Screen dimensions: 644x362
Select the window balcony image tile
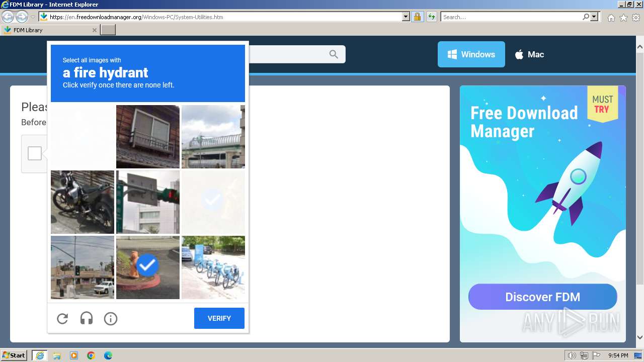[148, 137]
